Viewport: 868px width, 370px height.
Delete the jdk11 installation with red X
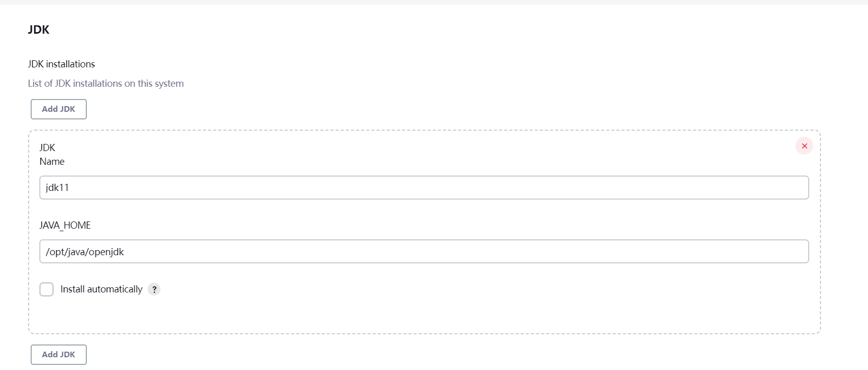(x=804, y=146)
